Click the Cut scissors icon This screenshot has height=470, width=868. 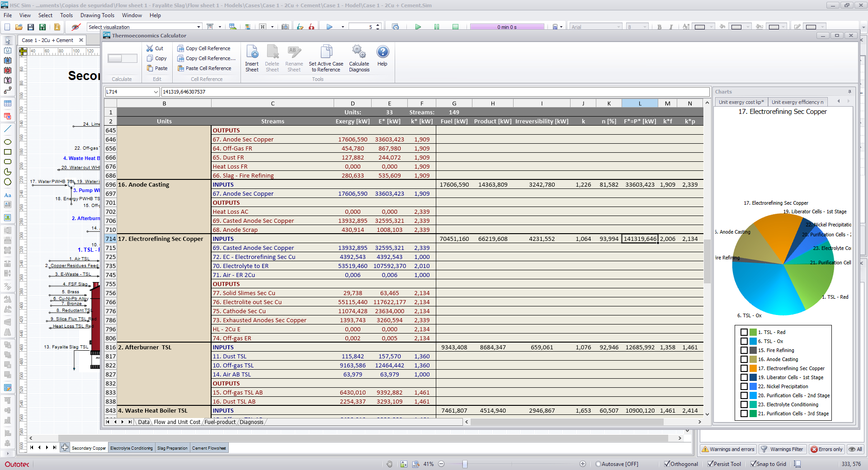point(150,48)
